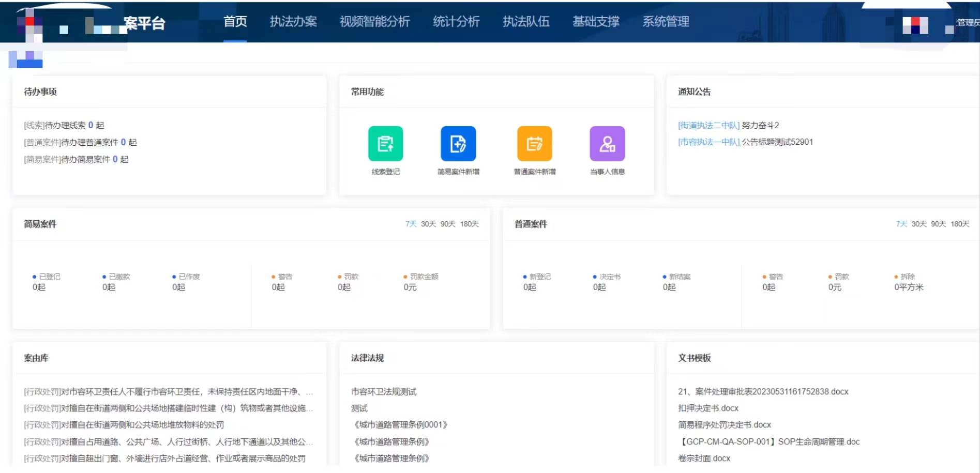Open the 执法队伍 menu

[526, 22]
